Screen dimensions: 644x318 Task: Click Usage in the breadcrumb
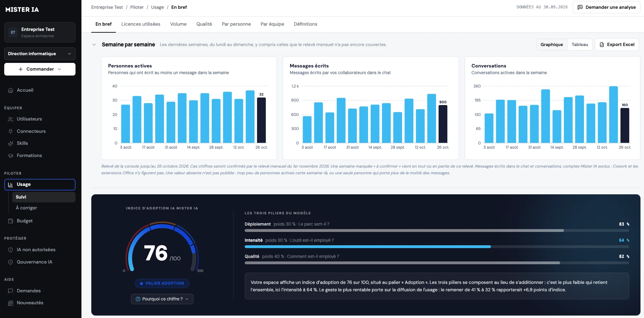[157, 7]
